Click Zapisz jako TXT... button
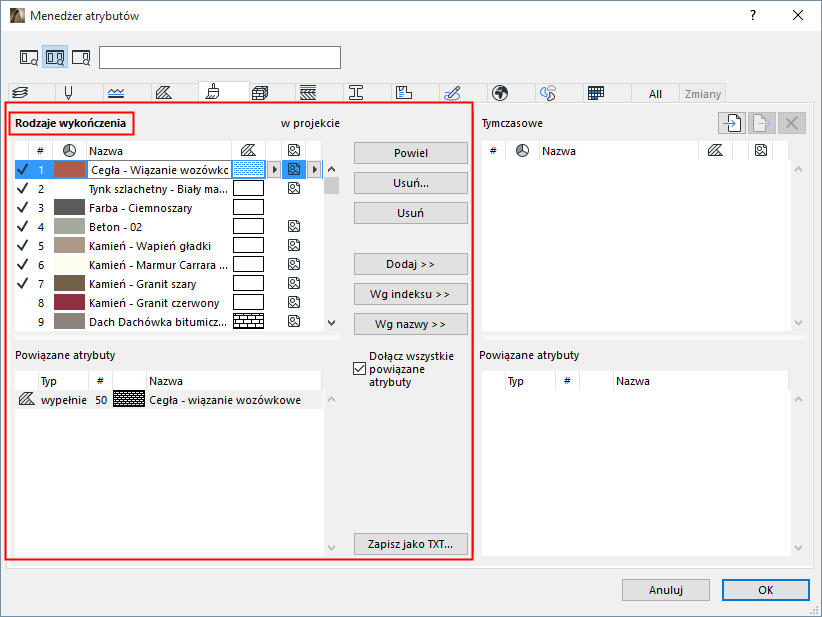 [x=410, y=544]
